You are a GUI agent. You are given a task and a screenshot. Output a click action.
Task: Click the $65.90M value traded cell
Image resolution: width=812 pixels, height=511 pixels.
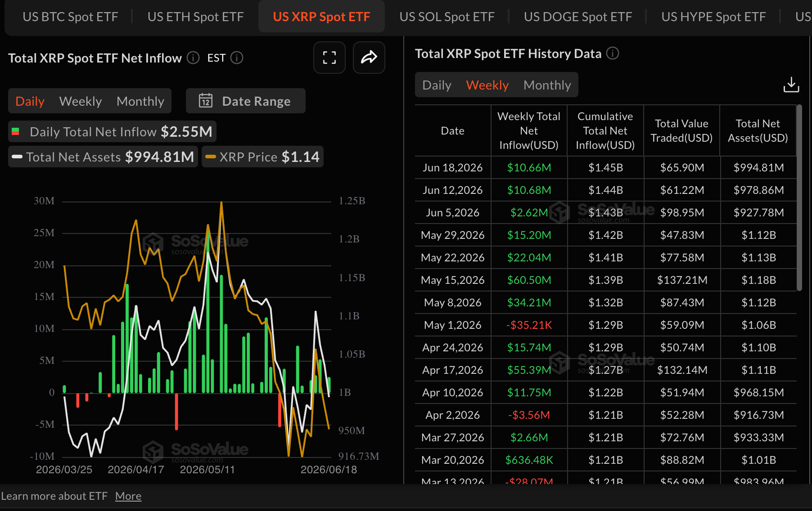682,167
